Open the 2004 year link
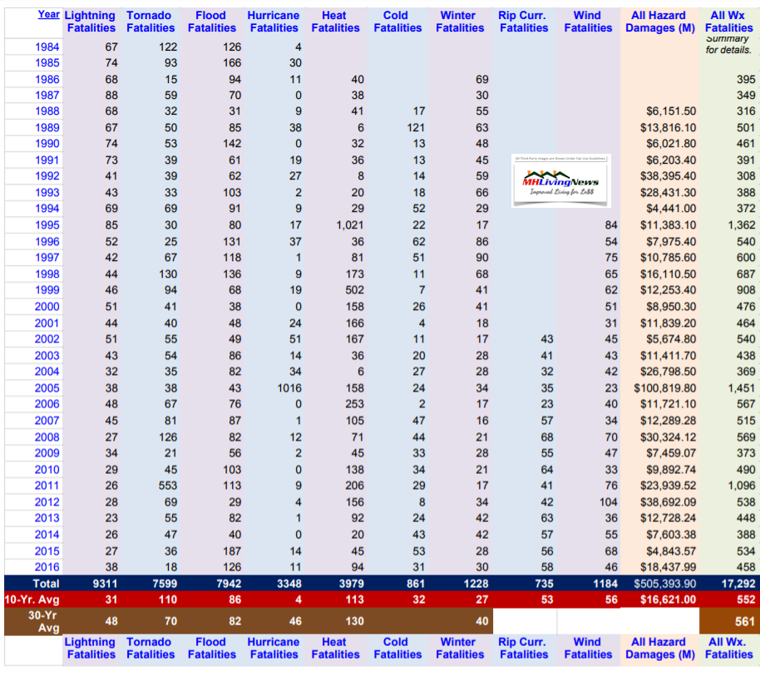The height and width of the screenshot is (700, 760). click(x=47, y=372)
